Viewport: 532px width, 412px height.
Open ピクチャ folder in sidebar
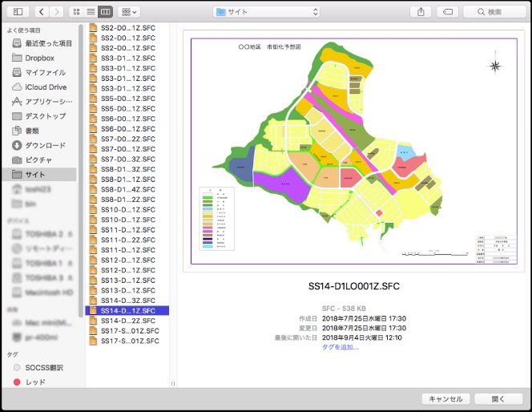click(38, 160)
